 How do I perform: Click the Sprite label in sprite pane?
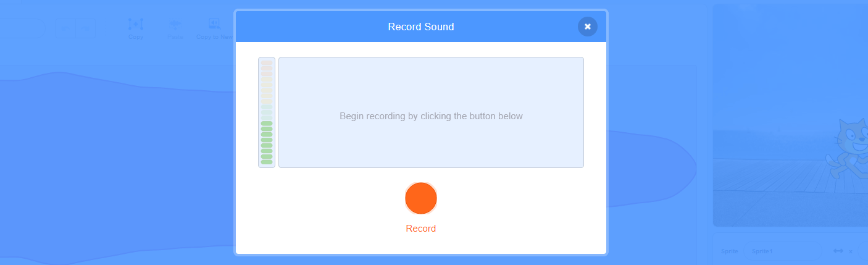pos(729,251)
